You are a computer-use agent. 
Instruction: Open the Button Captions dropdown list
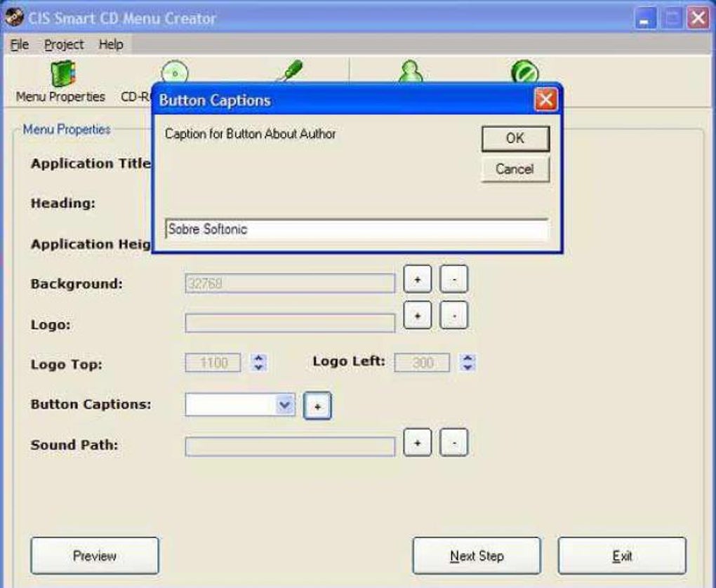(x=283, y=405)
